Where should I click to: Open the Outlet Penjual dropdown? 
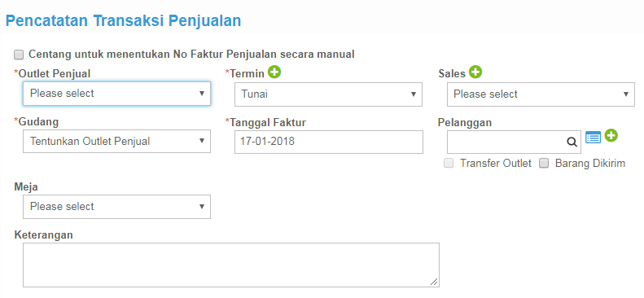[x=116, y=94]
